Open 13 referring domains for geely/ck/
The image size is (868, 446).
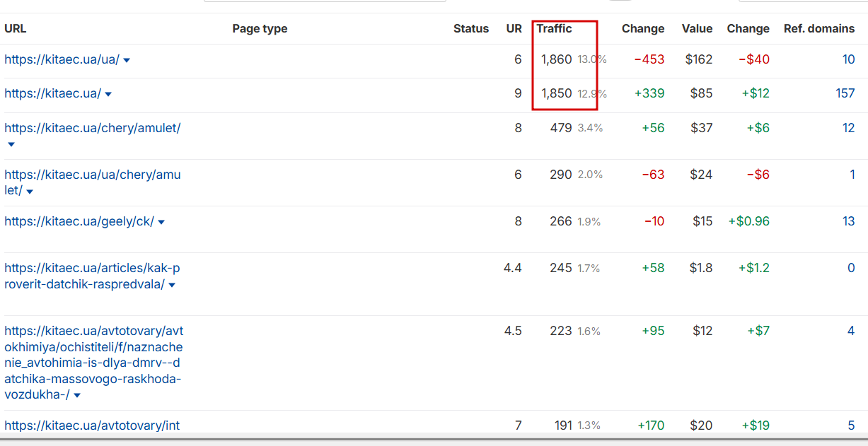click(x=848, y=221)
